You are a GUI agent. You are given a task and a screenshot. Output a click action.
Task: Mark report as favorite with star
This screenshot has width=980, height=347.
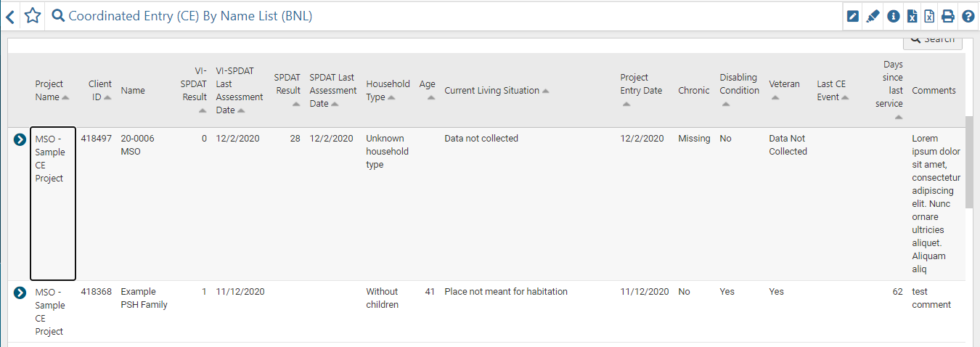(33, 16)
